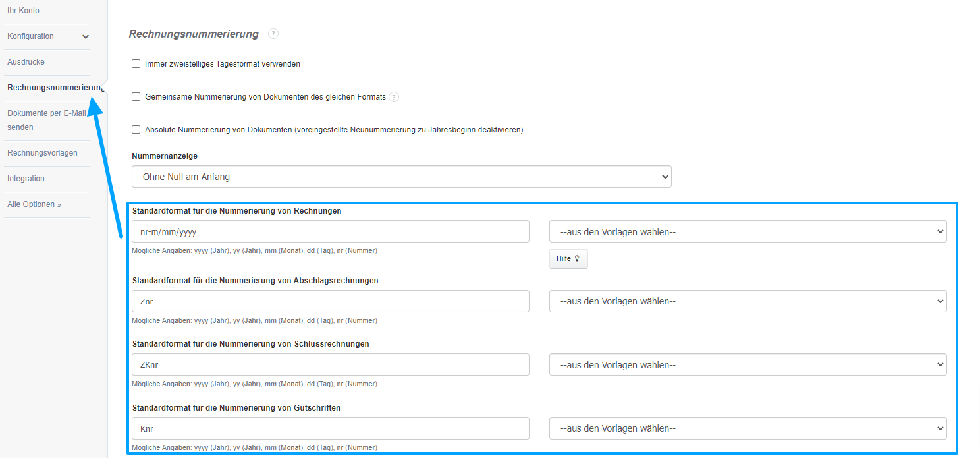Screen dimensions: 980x458
Task: Go to the Integration section
Action: pyautogui.click(x=26, y=178)
